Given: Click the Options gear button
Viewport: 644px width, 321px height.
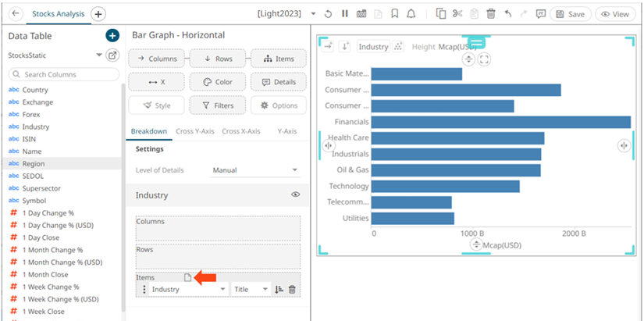Looking at the screenshot, I should [279, 105].
